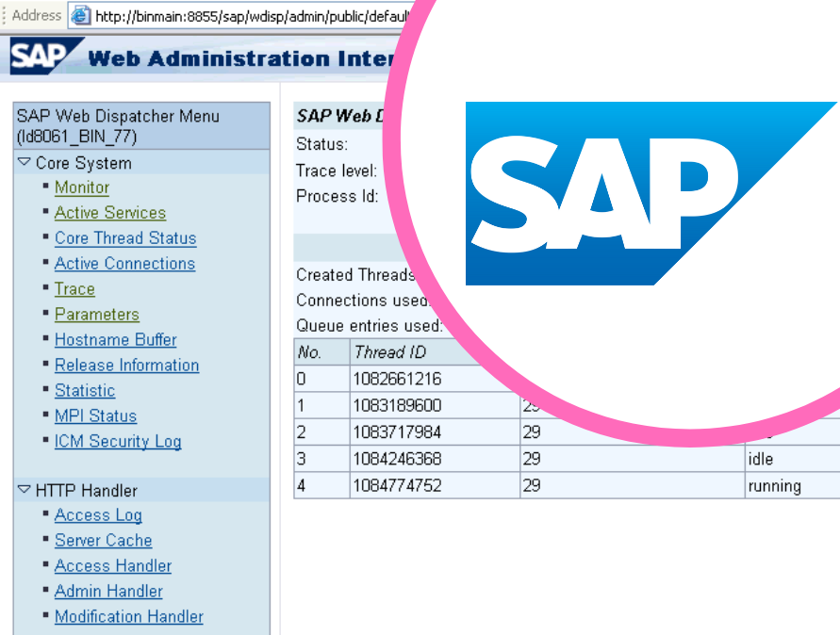The width and height of the screenshot is (840, 635).
Task: Click the row number 0 cell
Action: (322, 379)
